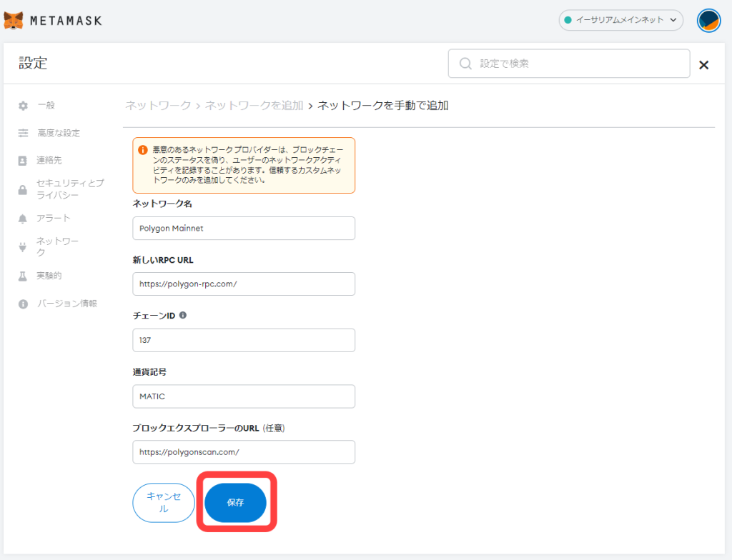Viewport: 732px width, 560px height.
Task: Click the 通貨記号 label
Action: [x=149, y=372]
